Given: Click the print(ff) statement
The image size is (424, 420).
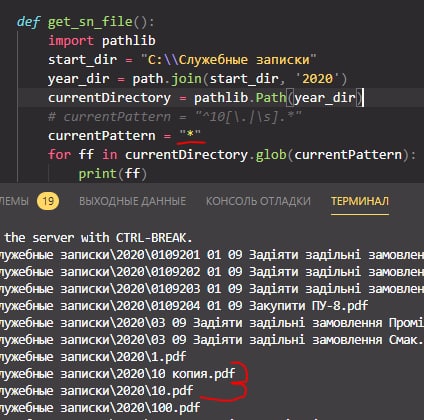Looking at the screenshot, I should click(113, 174).
